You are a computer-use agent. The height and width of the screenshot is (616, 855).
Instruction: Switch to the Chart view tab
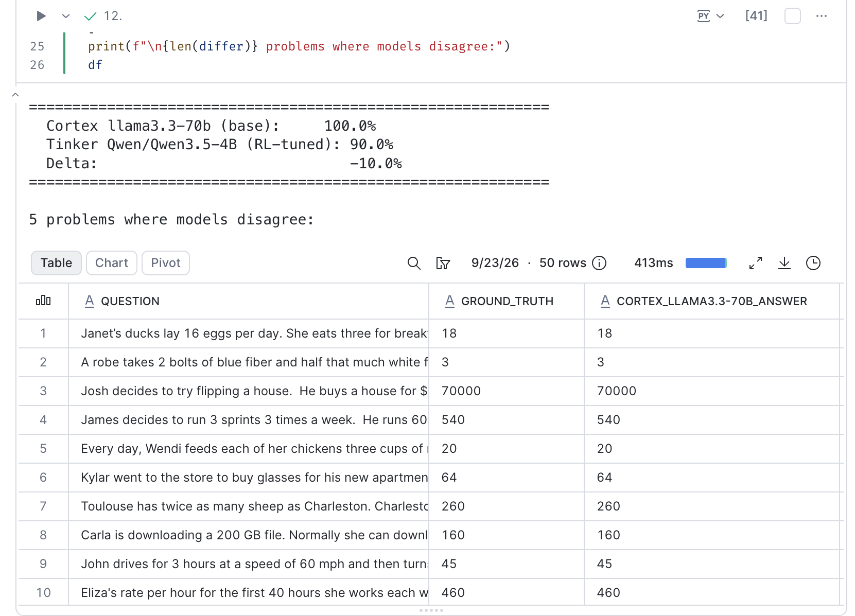pyautogui.click(x=112, y=263)
